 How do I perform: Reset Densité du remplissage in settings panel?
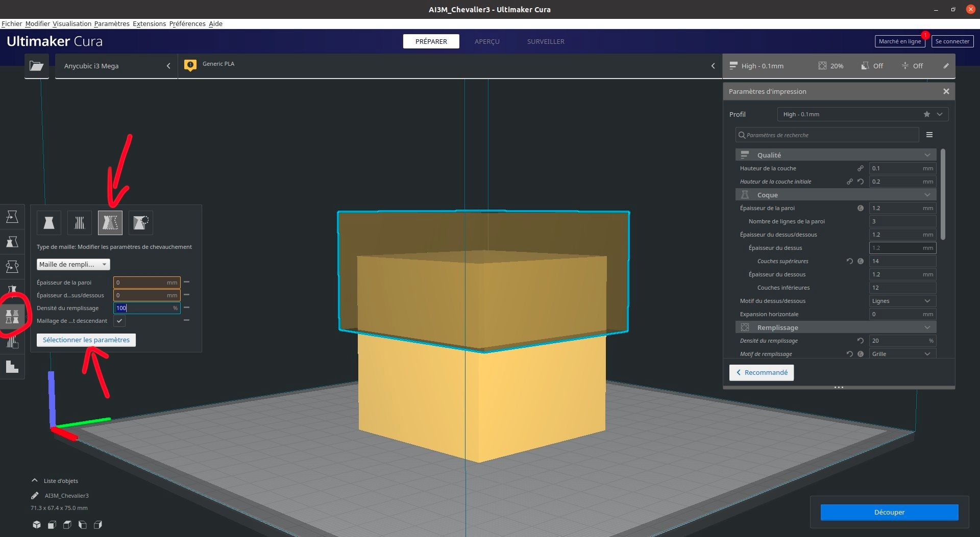point(861,341)
